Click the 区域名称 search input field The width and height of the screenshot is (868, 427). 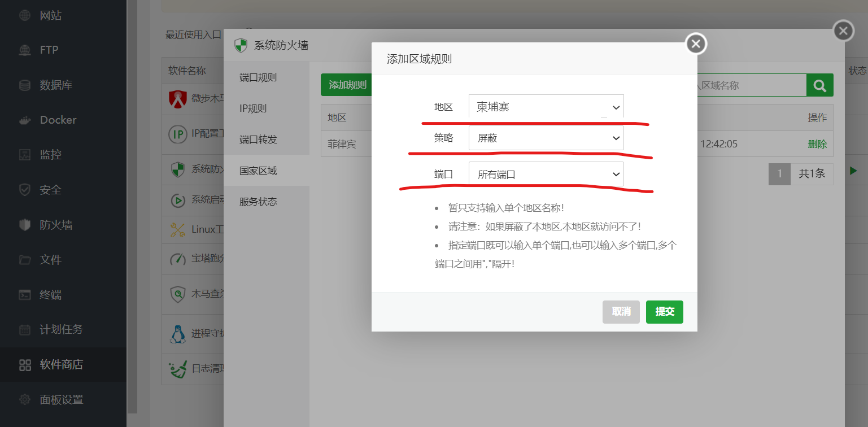click(x=751, y=85)
